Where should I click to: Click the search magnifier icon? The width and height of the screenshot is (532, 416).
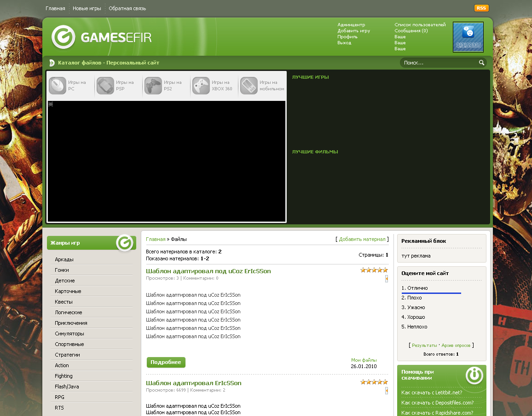point(481,62)
